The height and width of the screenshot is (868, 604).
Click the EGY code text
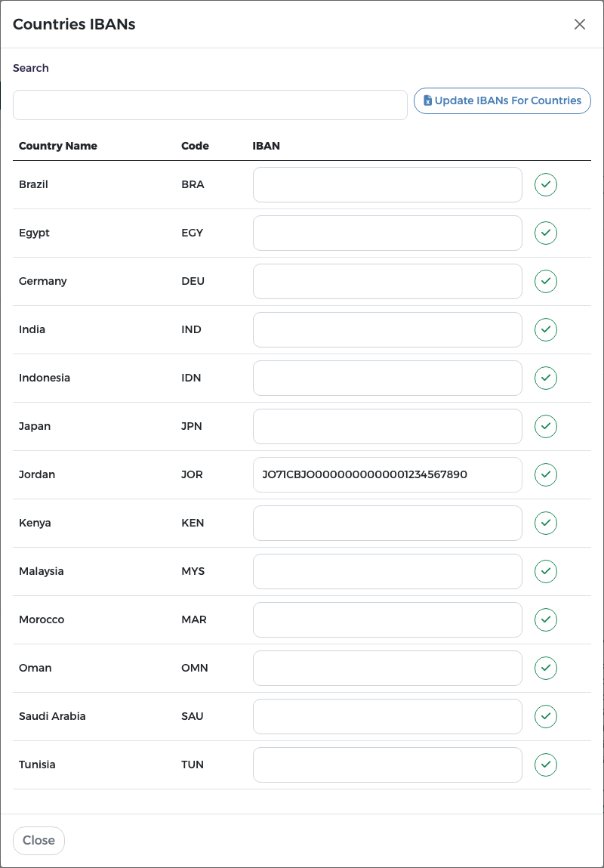point(193,233)
